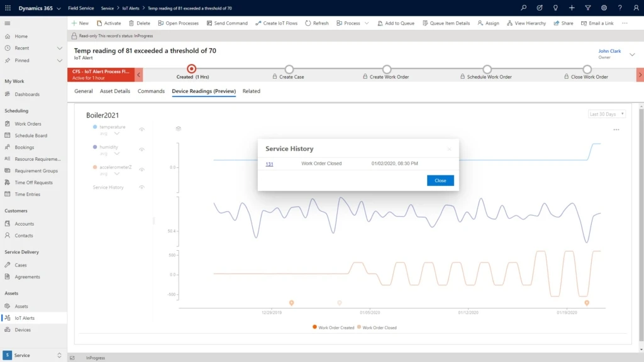Create IoT Flows using the toolbar command

278,23
